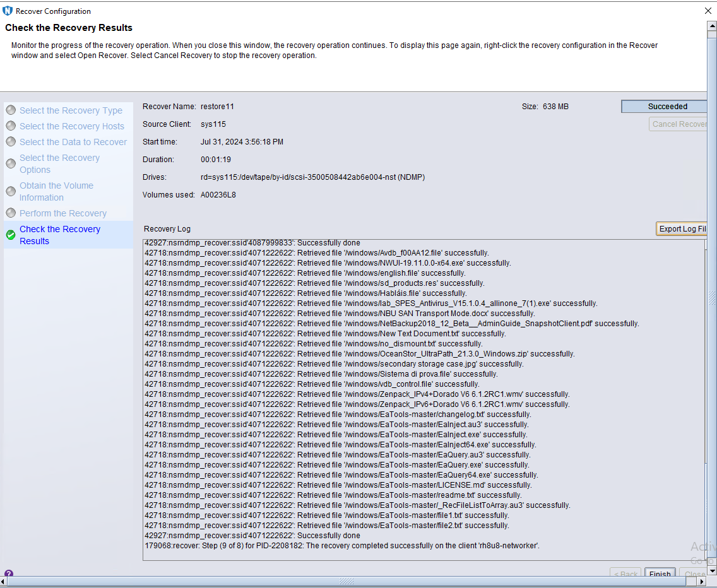This screenshot has width=717, height=588.
Task: Select the log line for no_dismount.txt
Action: pyautogui.click(x=314, y=343)
